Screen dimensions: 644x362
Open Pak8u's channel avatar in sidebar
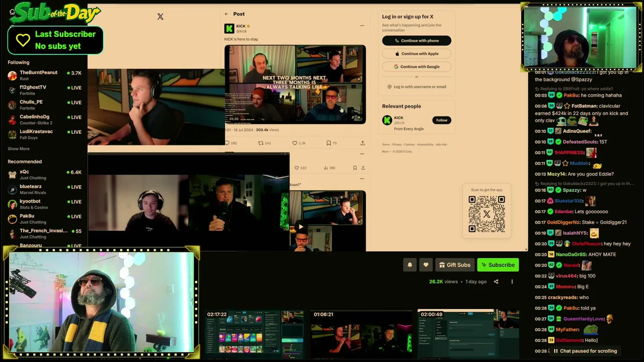pyautogui.click(x=12, y=219)
